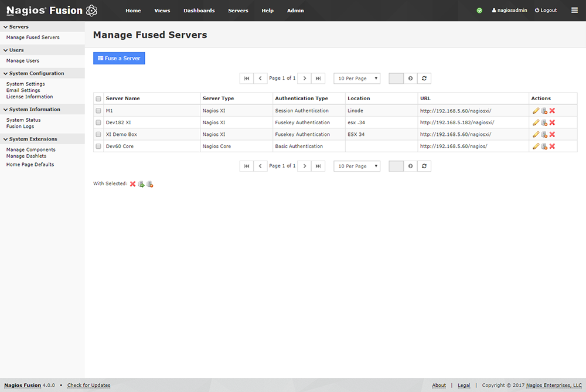Edit the XI Demo Box server
Image resolution: width=586 pixels, height=392 pixels.
click(x=536, y=134)
